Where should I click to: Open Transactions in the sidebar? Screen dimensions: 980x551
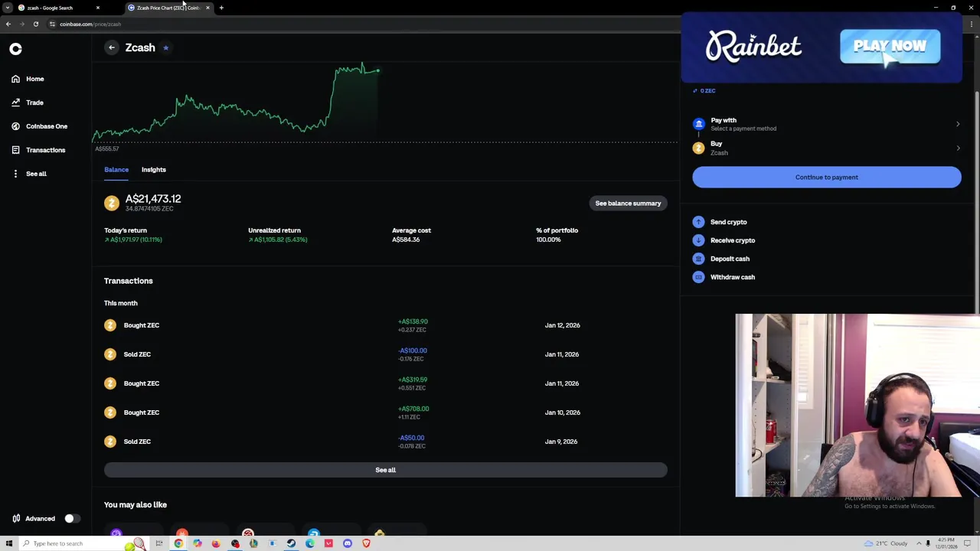tap(38, 150)
